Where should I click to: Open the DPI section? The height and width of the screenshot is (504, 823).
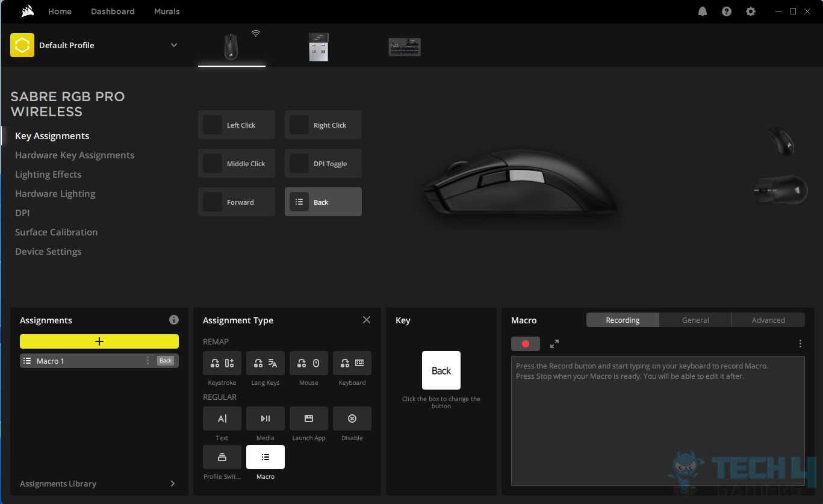click(22, 213)
